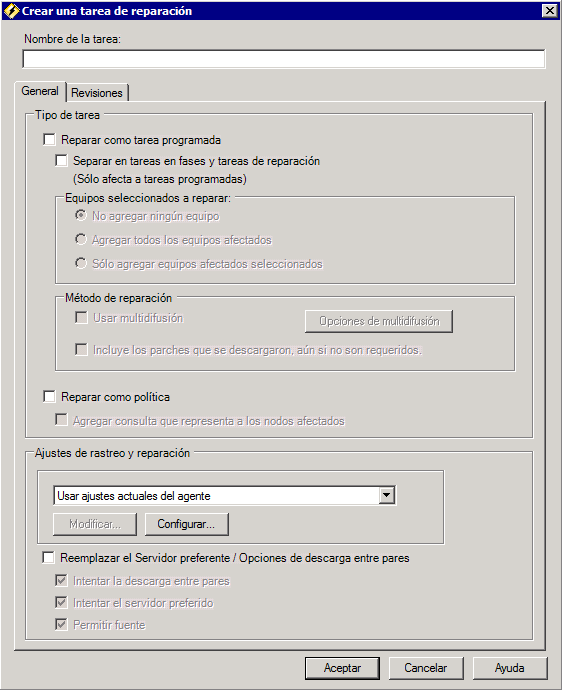
Task: Select Sólo agregar equipos afectados seleccionados
Action: pyautogui.click(x=81, y=263)
